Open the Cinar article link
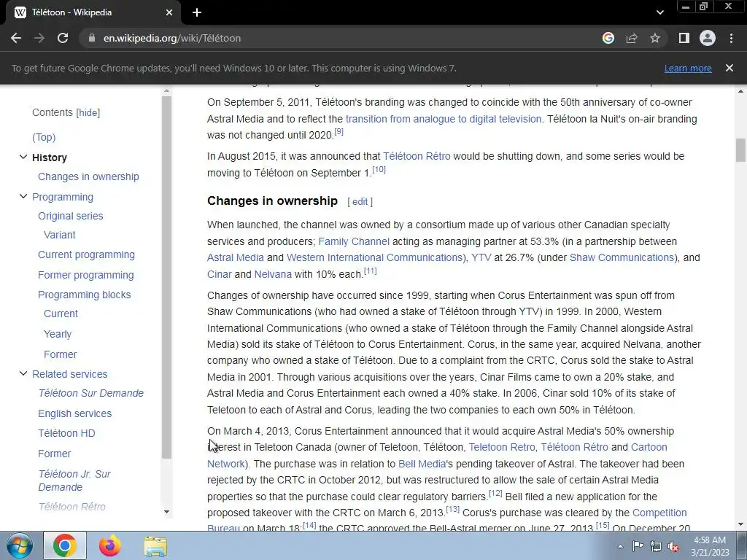This screenshot has height=560, width=747. click(219, 274)
